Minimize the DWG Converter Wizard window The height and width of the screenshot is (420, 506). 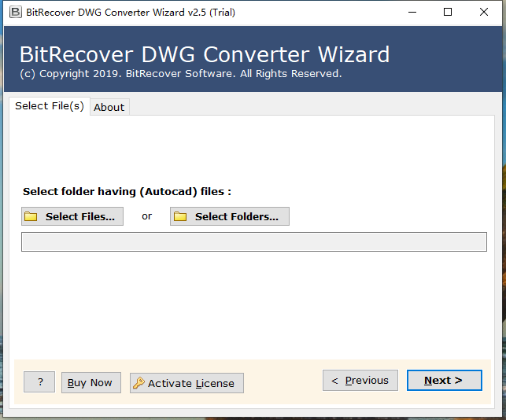(x=412, y=13)
